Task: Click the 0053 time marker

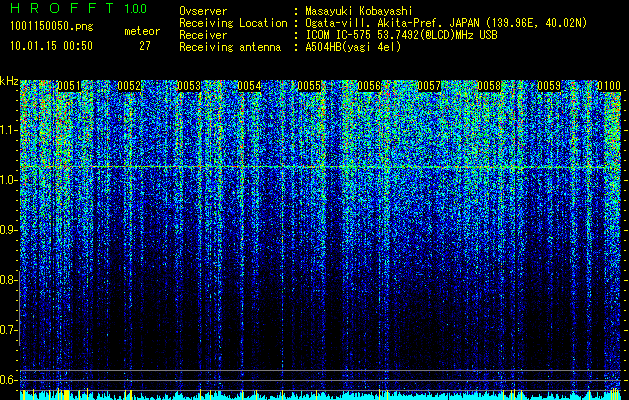Action: pyautogui.click(x=189, y=86)
